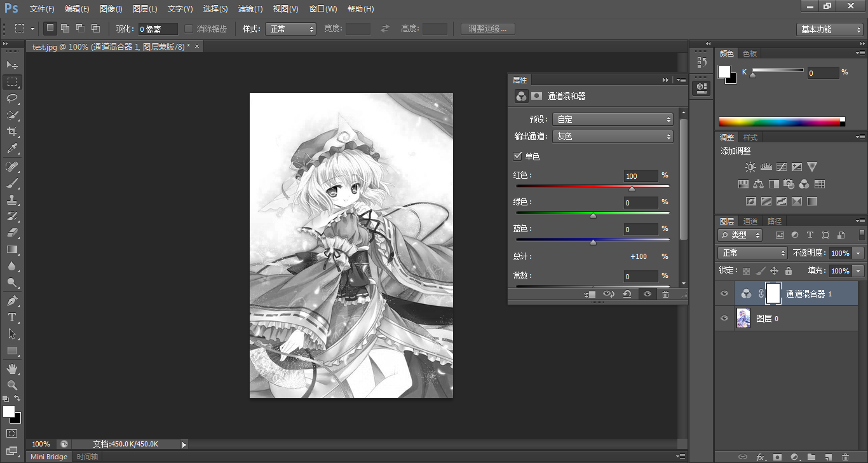The image size is (868, 463).
Task: Click the red channel slider handle
Action: click(632, 189)
